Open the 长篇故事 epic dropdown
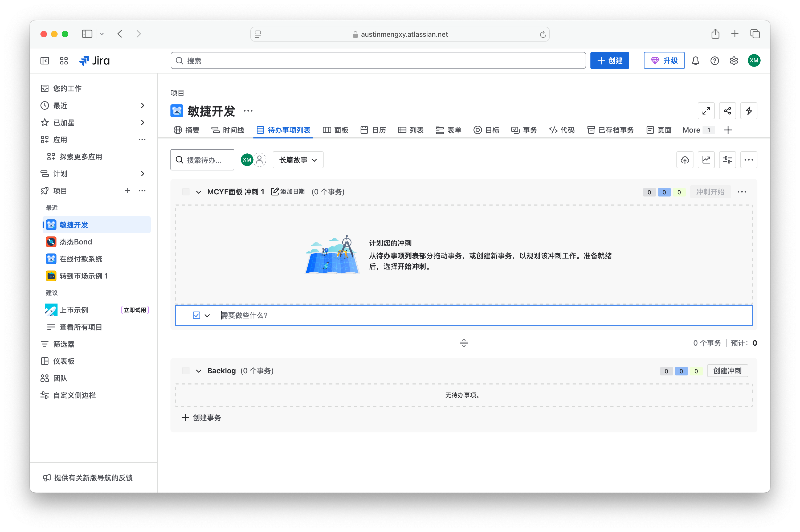This screenshot has height=532, width=800. [297, 160]
